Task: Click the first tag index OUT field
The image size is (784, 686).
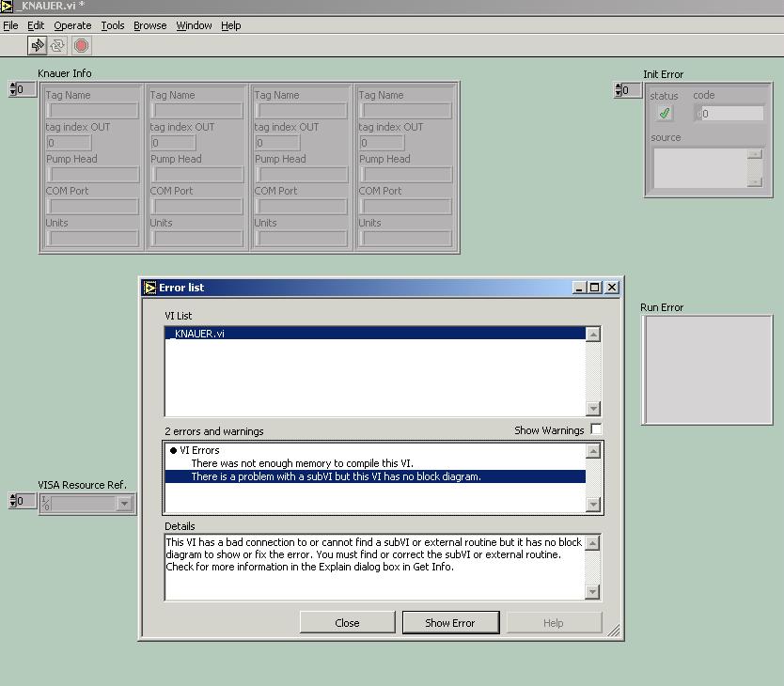Action: (69, 143)
